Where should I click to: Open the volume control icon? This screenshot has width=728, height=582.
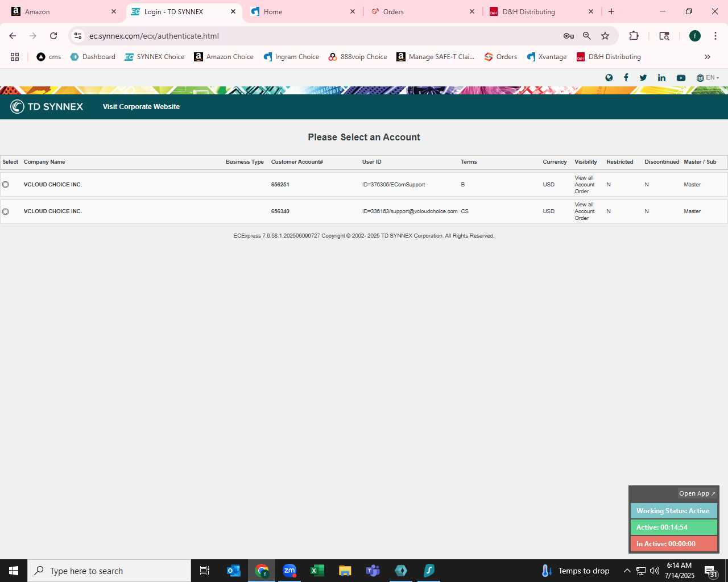tap(655, 571)
